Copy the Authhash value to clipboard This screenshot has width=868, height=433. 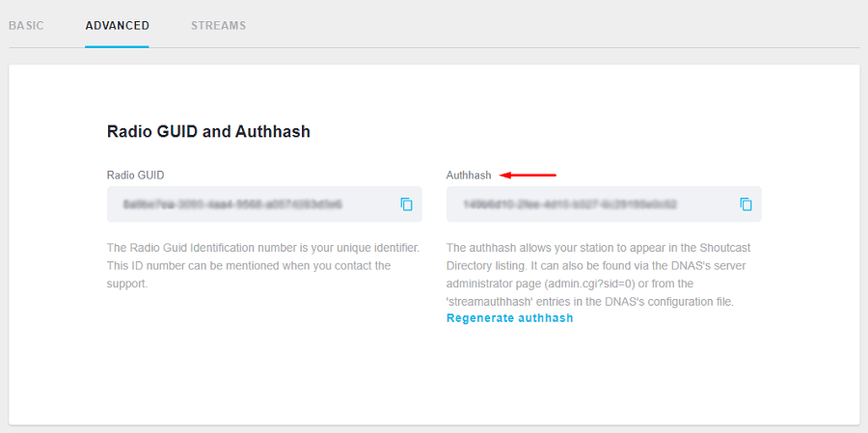(x=746, y=204)
